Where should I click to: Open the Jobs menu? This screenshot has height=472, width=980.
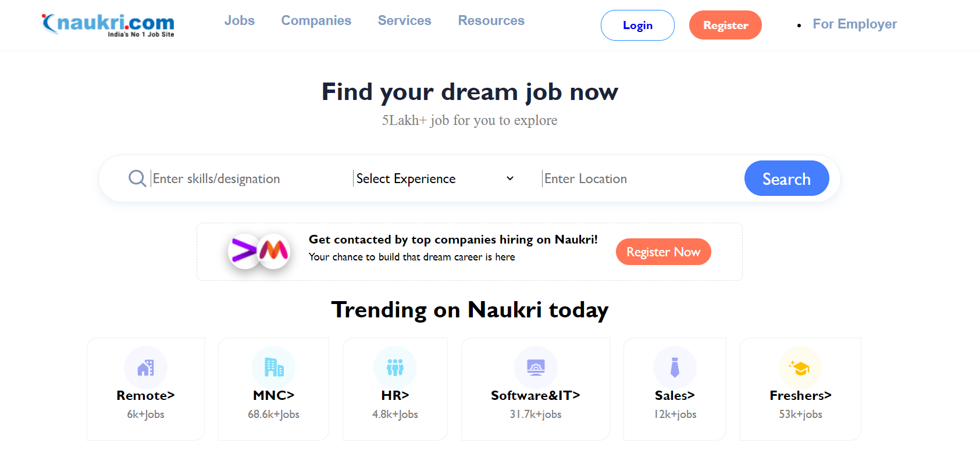pos(240,21)
